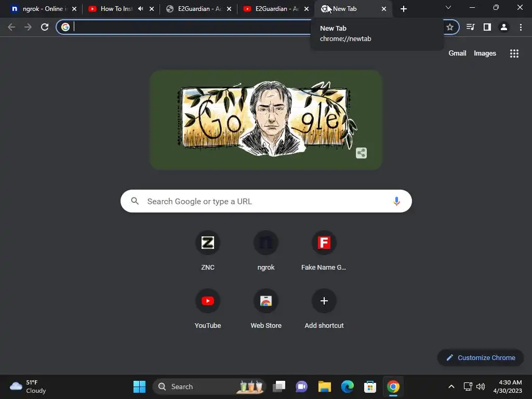The height and width of the screenshot is (399, 532).
Task: Focus the Search Google or type a URL box
Action: (x=266, y=201)
